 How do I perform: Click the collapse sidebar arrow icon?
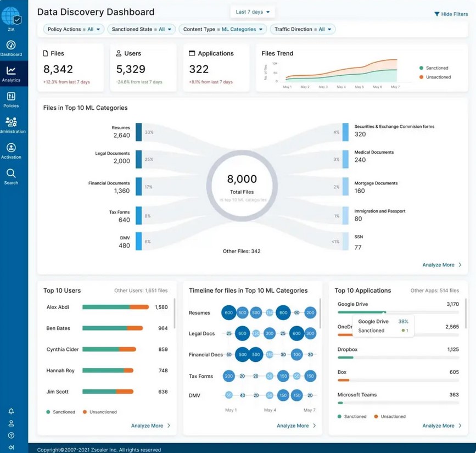click(x=11, y=447)
